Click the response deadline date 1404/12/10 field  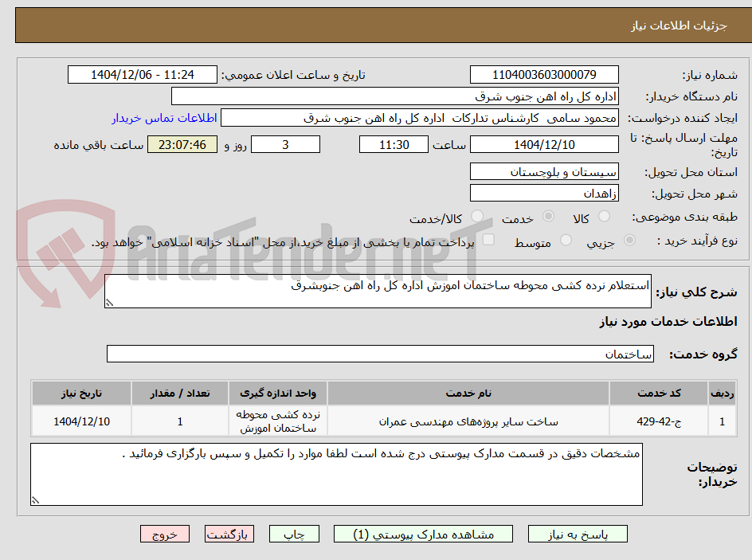pos(544,144)
